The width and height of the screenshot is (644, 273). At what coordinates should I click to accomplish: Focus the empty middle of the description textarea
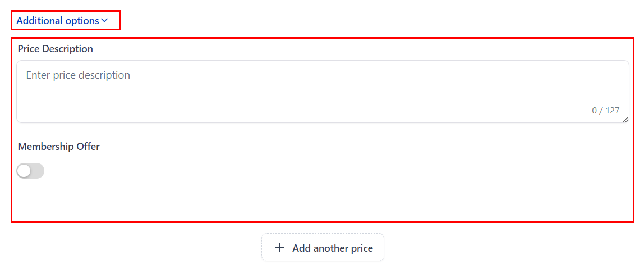tap(323, 95)
